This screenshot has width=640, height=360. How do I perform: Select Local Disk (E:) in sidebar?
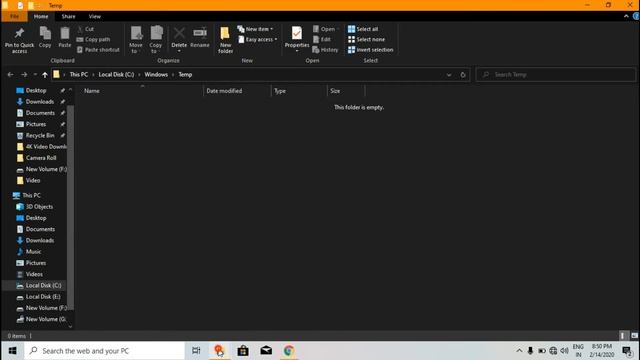pyautogui.click(x=43, y=297)
